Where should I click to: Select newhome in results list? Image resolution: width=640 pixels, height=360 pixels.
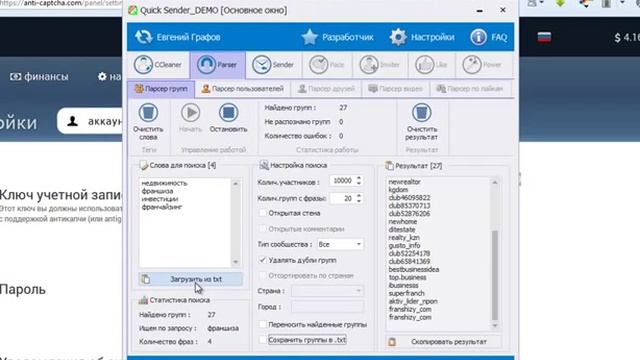[402, 222]
